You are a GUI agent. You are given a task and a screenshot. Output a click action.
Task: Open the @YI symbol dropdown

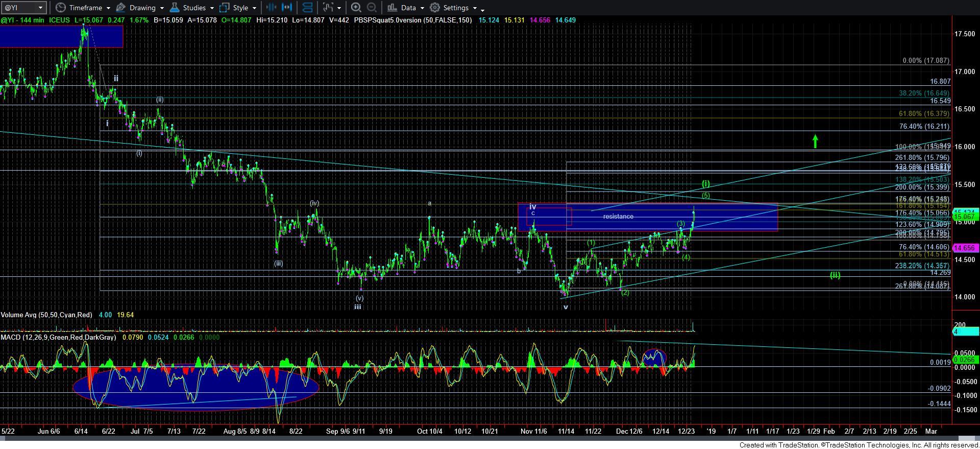click(x=40, y=8)
